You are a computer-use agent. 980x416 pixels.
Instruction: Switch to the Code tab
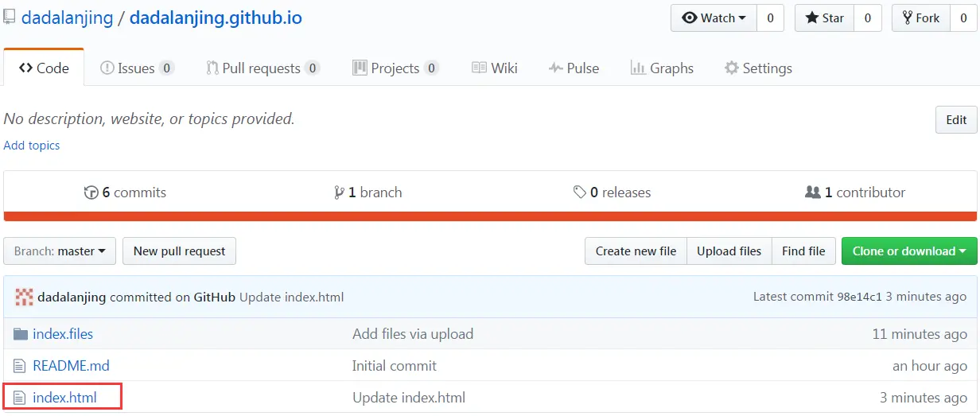pyautogui.click(x=45, y=68)
